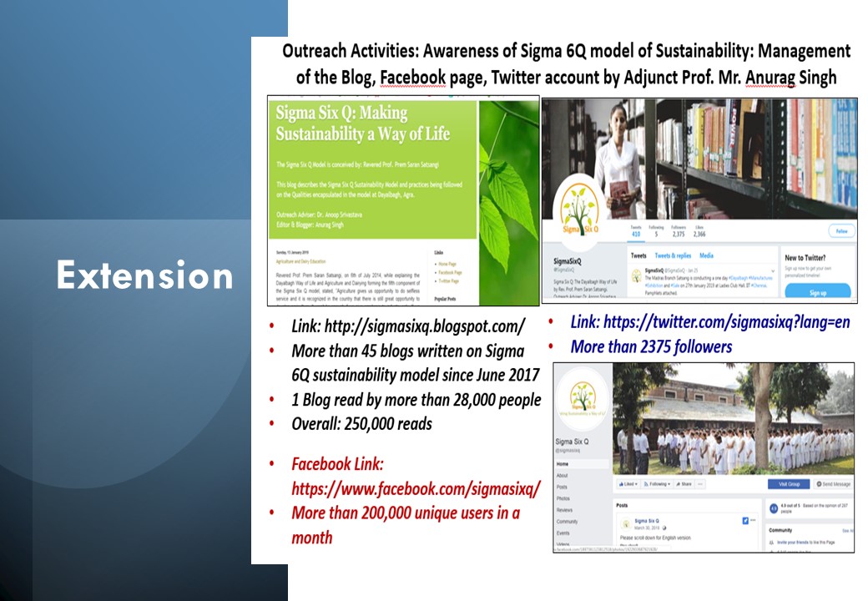Click the SigmaSixQ profile name on Twitter

click(568, 260)
